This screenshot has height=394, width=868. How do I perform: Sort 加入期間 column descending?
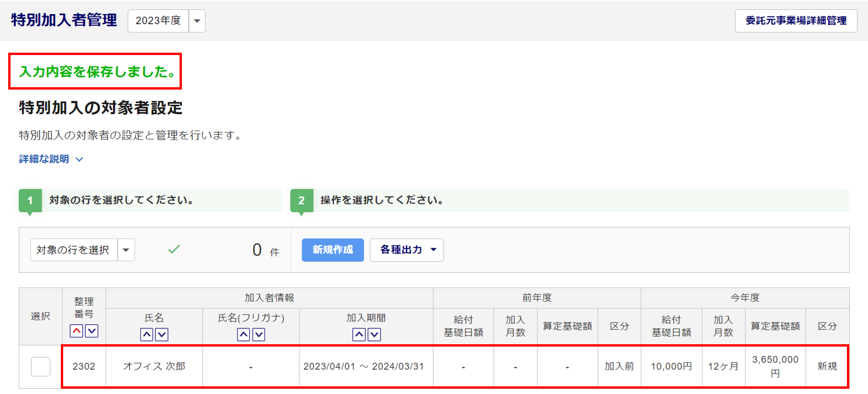(374, 335)
